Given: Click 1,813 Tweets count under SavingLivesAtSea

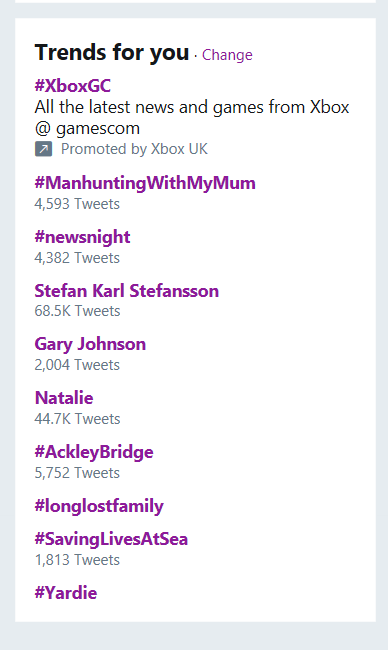Looking at the screenshot, I should pyautogui.click(x=77, y=560).
